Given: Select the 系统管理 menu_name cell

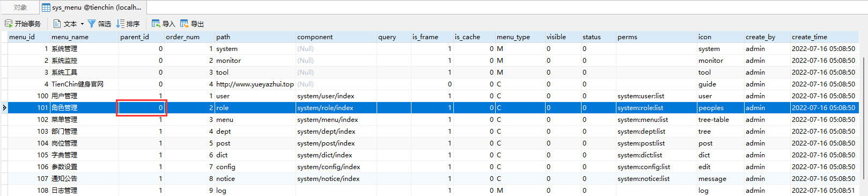Looking at the screenshot, I should click(x=84, y=49).
